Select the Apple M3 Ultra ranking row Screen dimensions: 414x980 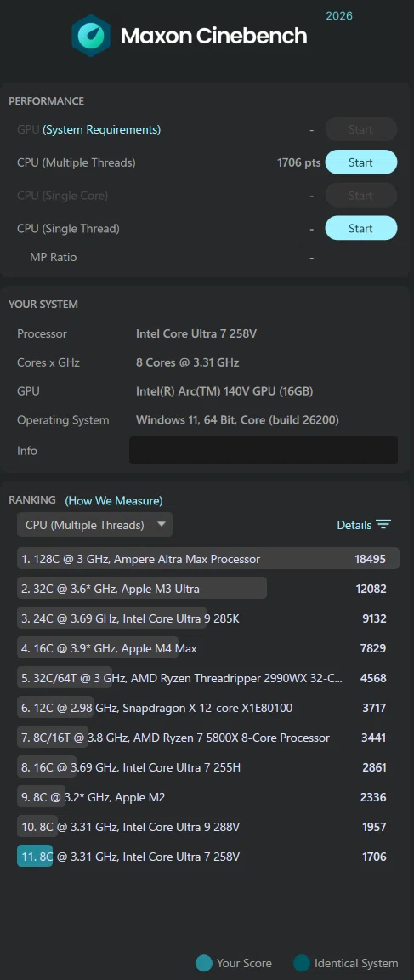(208, 589)
